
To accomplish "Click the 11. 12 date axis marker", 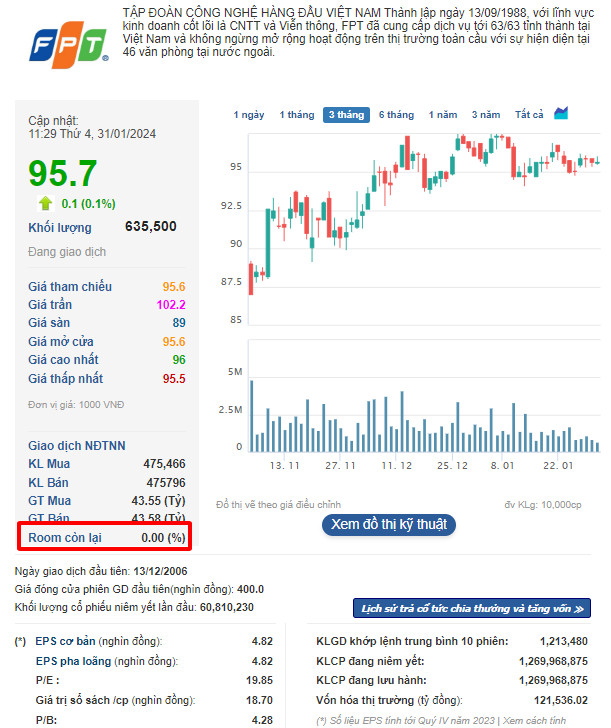I will click(x=396, y=466).
